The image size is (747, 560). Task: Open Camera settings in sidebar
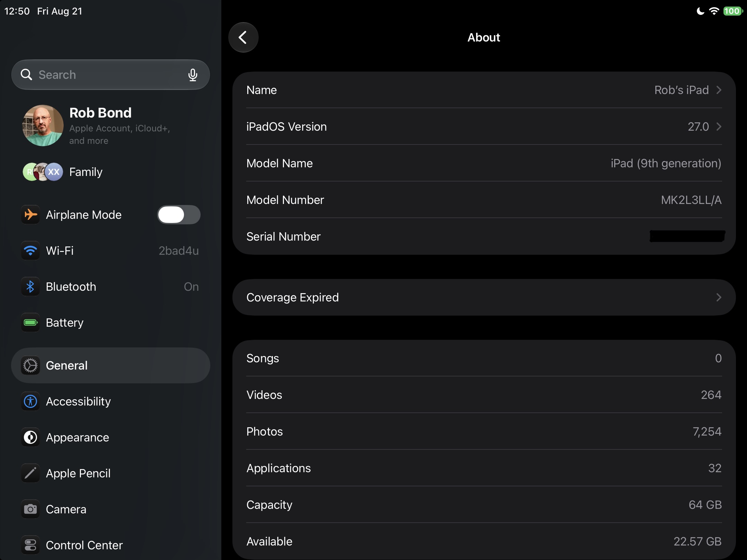click(111, 509)
